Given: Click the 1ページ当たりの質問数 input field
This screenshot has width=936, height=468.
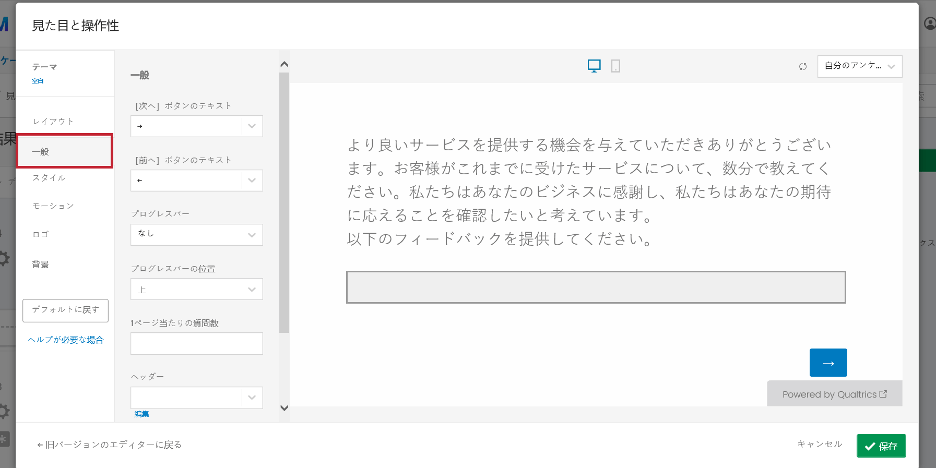Looking at the screenshot, I should pos(196,343).
